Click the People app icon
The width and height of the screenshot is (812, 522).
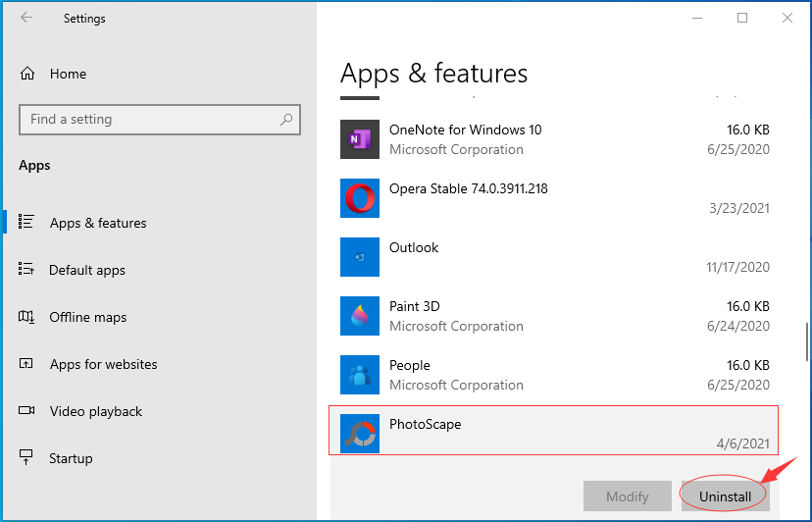[359, 375]
